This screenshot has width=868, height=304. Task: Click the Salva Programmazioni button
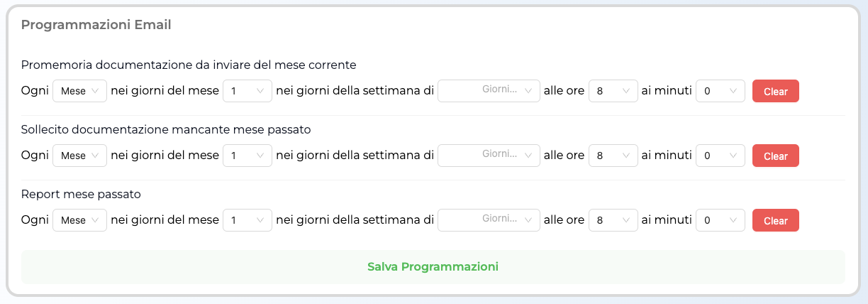[433, 267]
